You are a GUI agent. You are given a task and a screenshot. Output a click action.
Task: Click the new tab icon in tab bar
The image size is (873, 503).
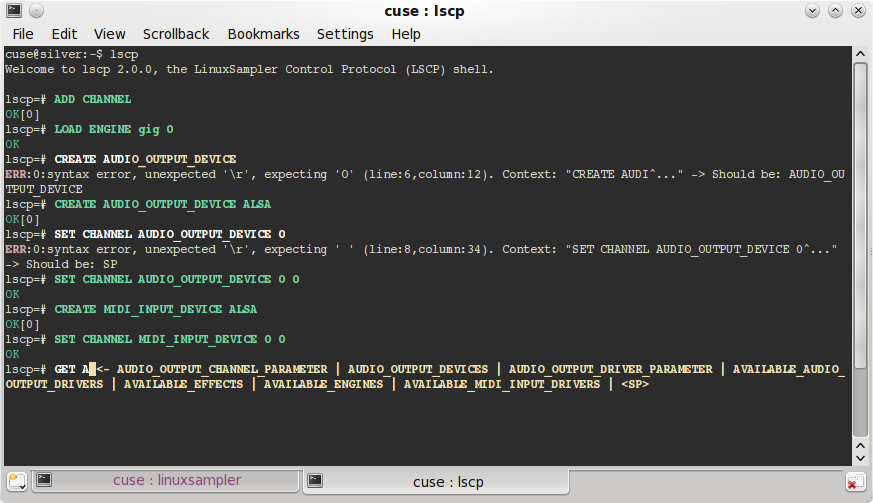[x=17, y=481]
